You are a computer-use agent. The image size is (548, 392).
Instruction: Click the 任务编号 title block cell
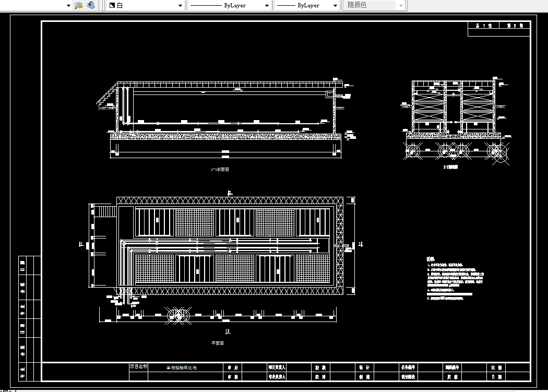click(x=408, y=367)
